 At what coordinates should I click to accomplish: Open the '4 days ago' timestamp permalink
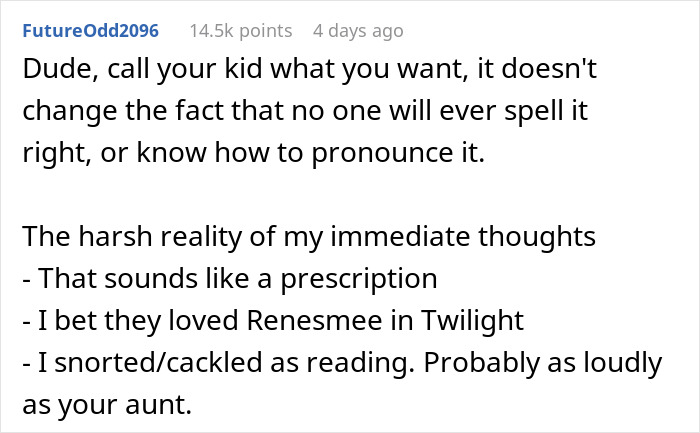click(358, 31)
